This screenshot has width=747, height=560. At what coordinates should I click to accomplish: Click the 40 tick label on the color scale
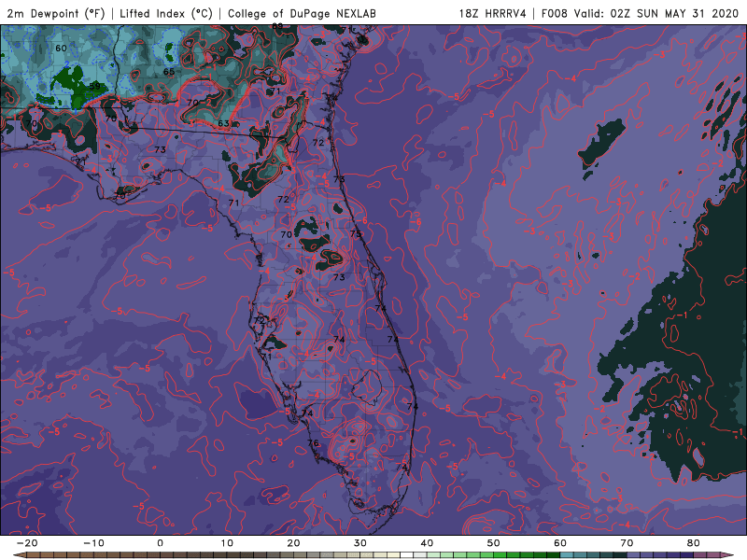pyautogui.click(x=427, y=543)
